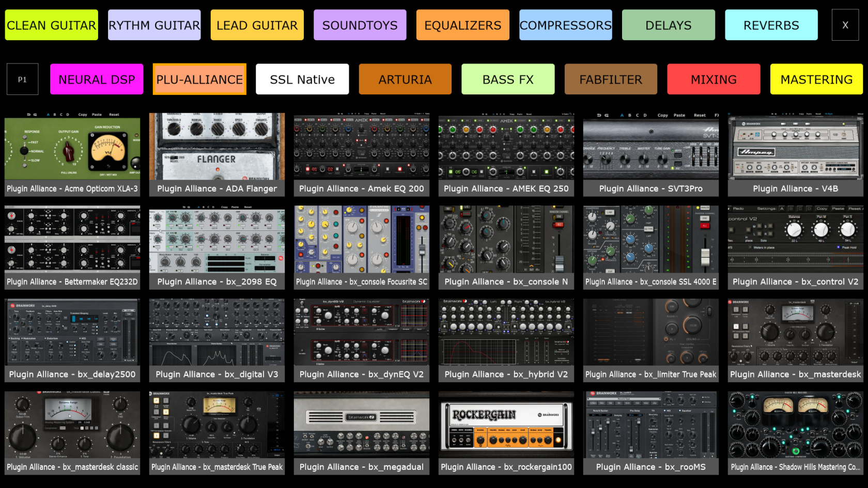Open the LEAD GUITAR category
Screen dimensions: 868x488
[257, 25]
